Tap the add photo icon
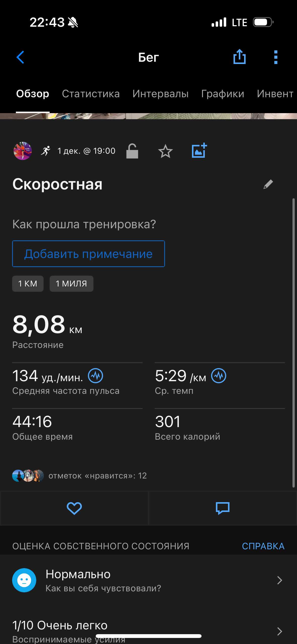The image size is (297, 644). (x=199, y=151)
